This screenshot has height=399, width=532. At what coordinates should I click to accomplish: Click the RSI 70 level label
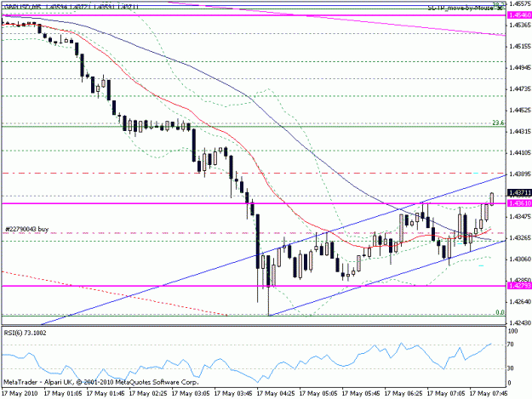tap(510, 345)
